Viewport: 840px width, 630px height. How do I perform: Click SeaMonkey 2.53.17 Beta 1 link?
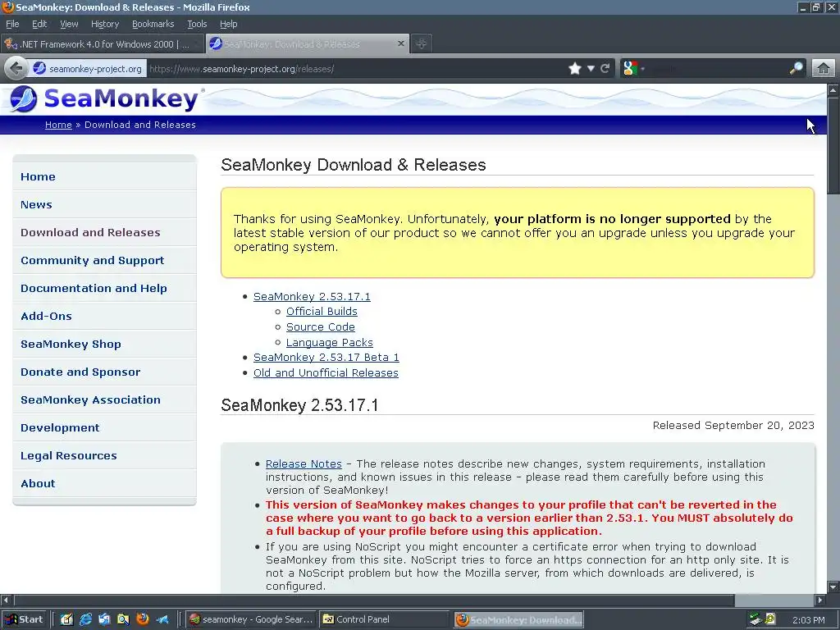(x=326, y=358)
